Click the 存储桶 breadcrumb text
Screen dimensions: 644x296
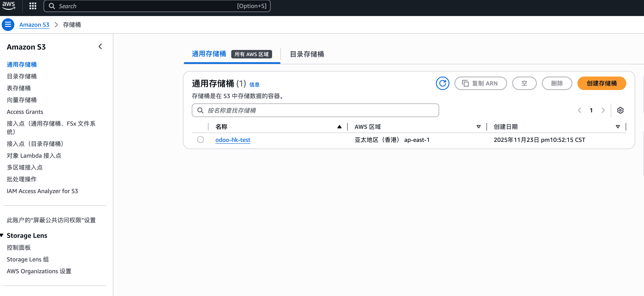72,25
